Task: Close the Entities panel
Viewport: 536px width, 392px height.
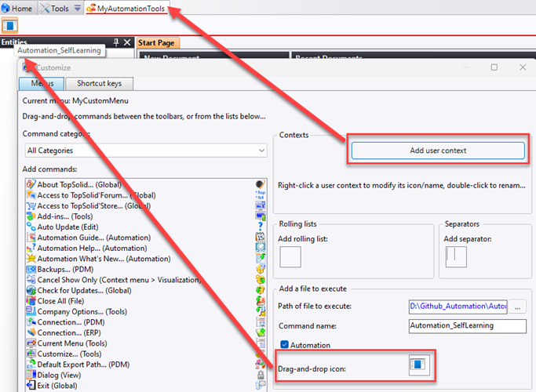Action: tap(127, 42)
